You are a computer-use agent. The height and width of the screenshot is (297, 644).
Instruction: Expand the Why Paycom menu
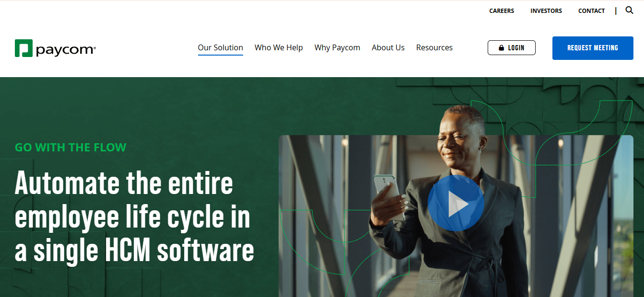[x=337, y=47]
